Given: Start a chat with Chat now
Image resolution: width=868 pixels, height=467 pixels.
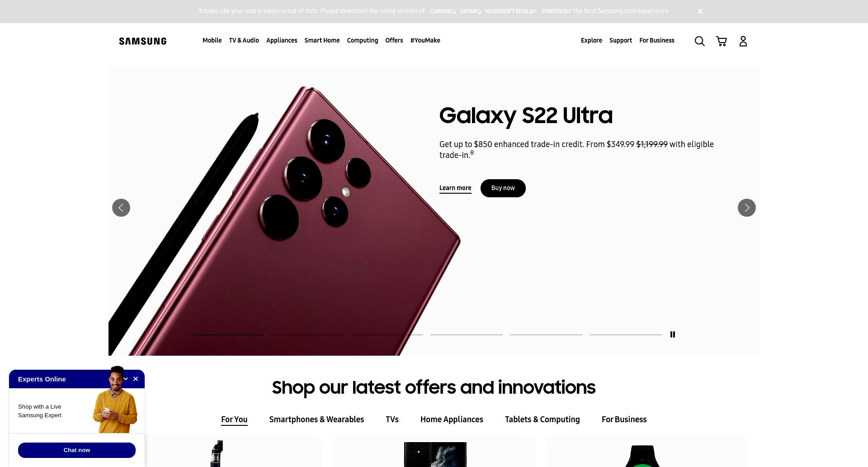Looking at the screenshot, I should point(77,450).
